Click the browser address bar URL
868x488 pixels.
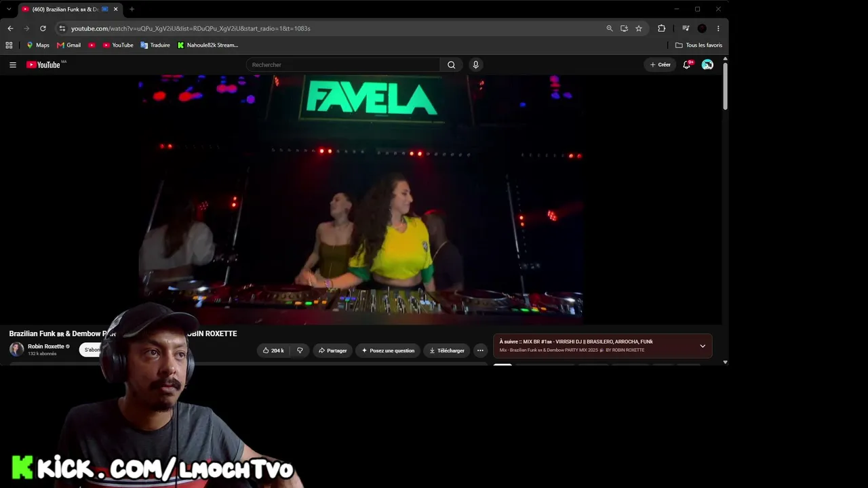click(191, 28)
